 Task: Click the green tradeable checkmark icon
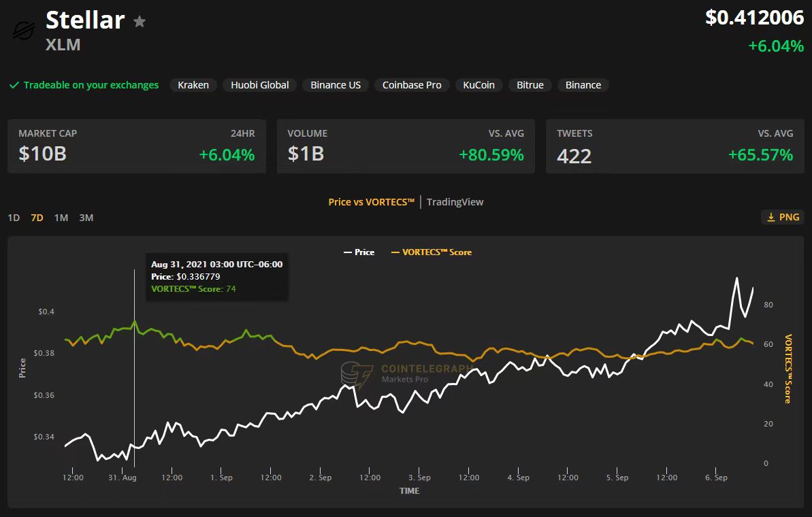click(14, 85)
